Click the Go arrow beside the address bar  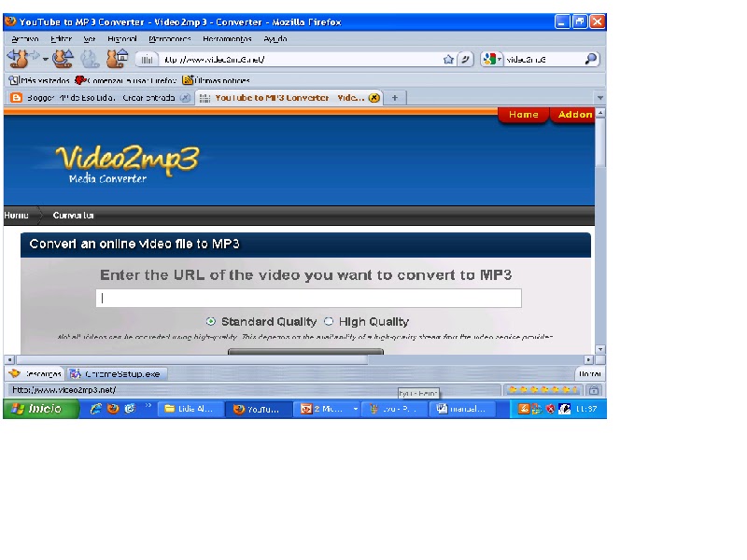465,60
